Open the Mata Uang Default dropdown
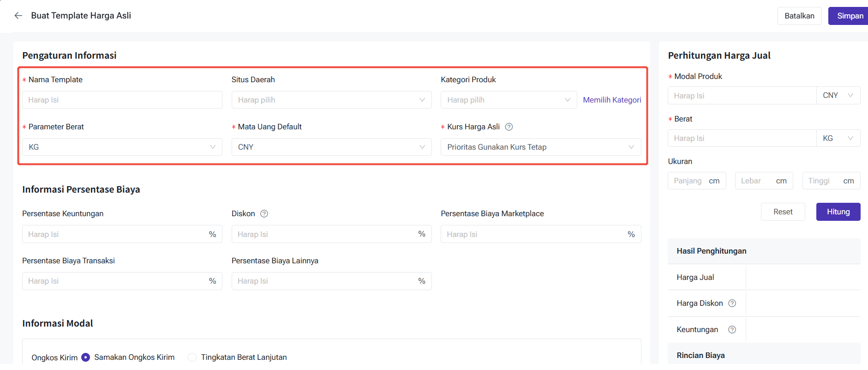 coord(331,147)
